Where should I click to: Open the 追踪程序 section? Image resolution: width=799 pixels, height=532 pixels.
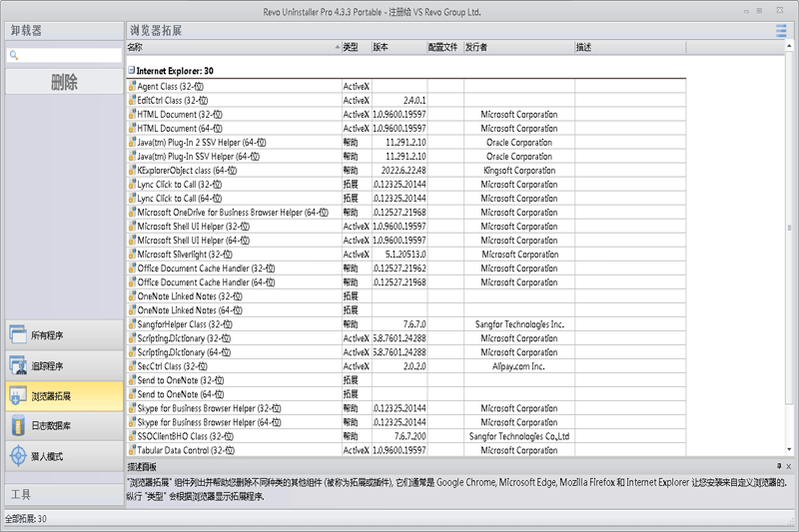tap(64, 365)
